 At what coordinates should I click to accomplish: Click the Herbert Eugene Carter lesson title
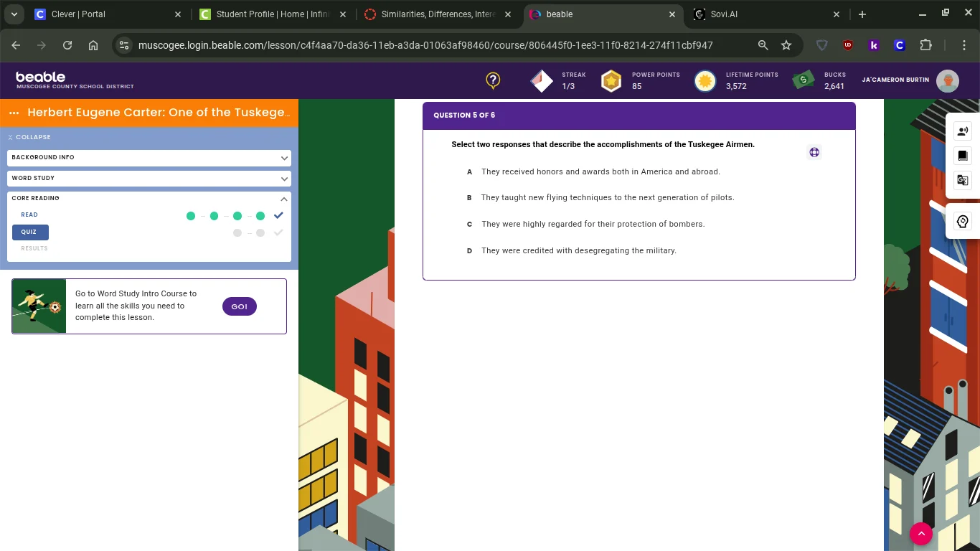click(x=159, y=113)
